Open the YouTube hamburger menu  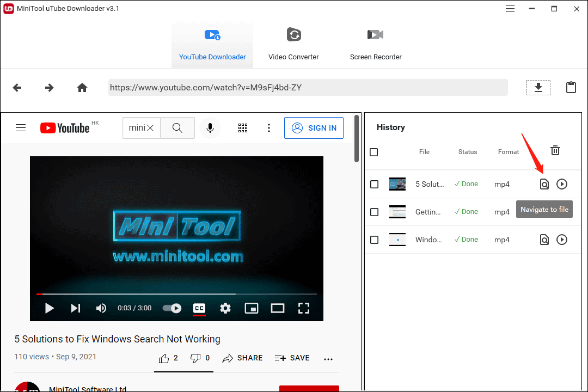[21, 127]
